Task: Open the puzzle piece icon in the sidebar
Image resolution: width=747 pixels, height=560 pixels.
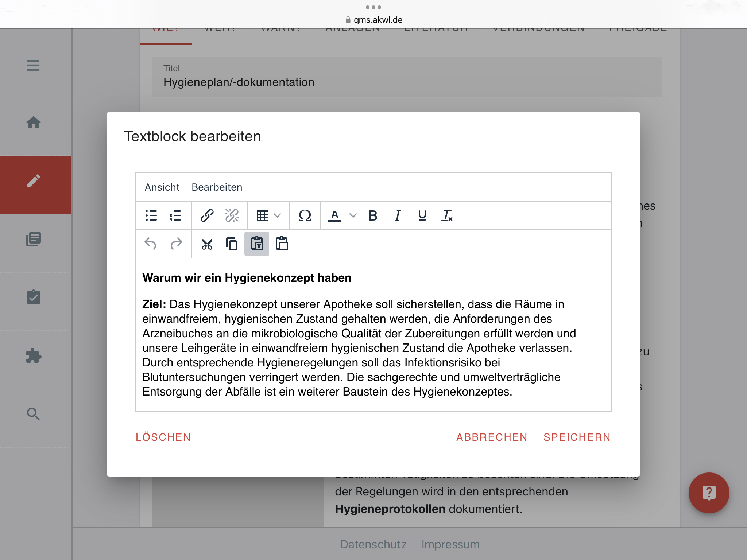Action: click(34, 356)
